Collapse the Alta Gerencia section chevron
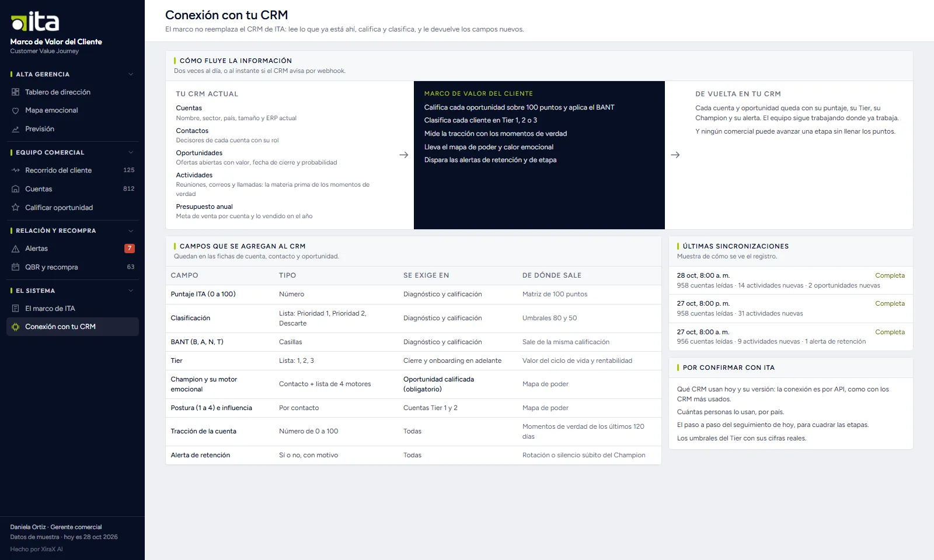Viewport: 934px width, 560px height. (131, 74)
